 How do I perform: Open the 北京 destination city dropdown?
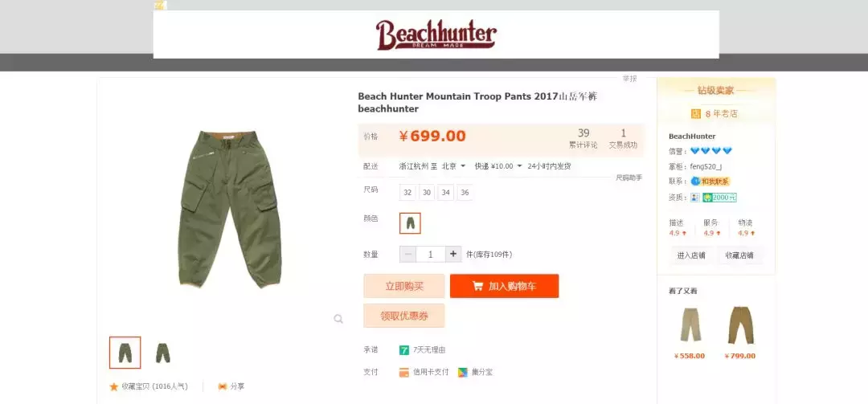[454, 166]
